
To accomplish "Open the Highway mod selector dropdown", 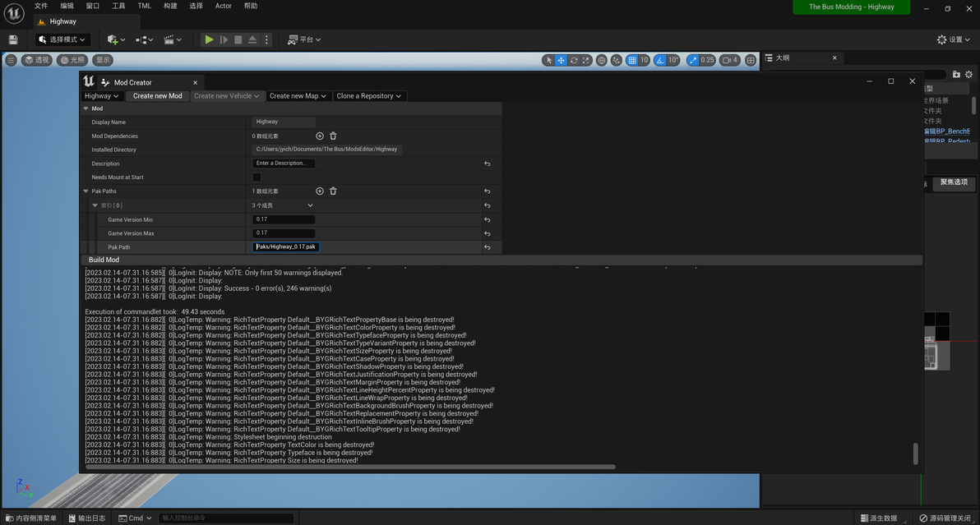I will click(x=101, y=96).
